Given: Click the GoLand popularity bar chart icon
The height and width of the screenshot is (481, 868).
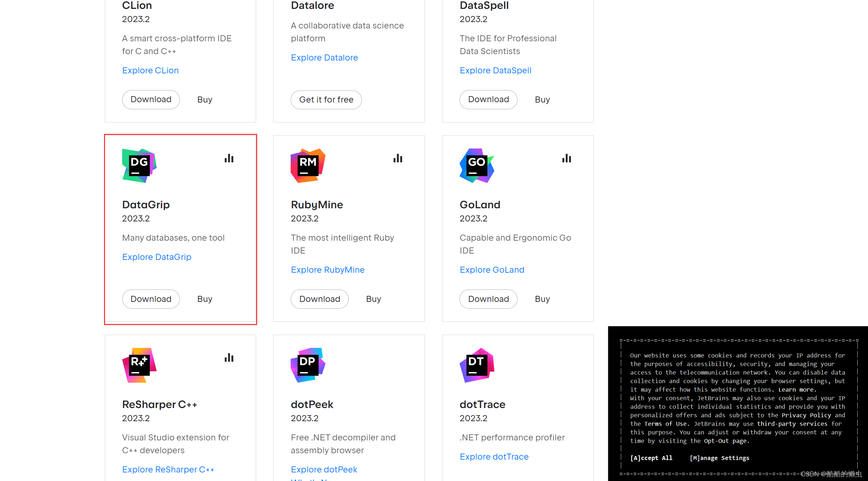Looking at the screenshot, I should tap(566, 158).
